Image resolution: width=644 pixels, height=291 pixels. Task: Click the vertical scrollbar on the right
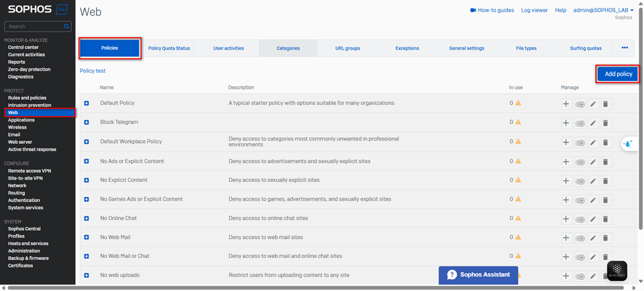click(641, 132)
